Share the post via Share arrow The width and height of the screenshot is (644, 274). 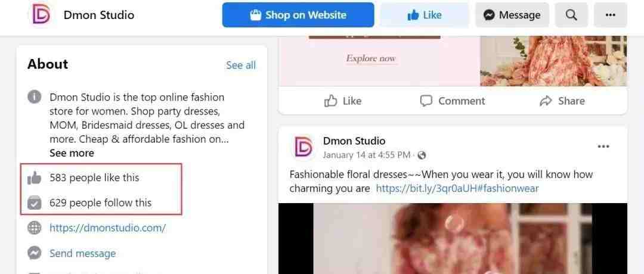562,101
